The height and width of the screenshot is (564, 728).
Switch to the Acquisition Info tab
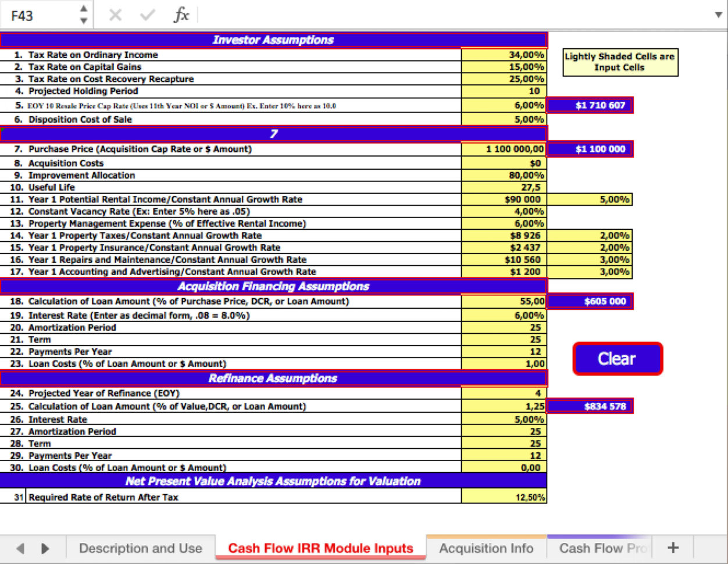[487, 547]
